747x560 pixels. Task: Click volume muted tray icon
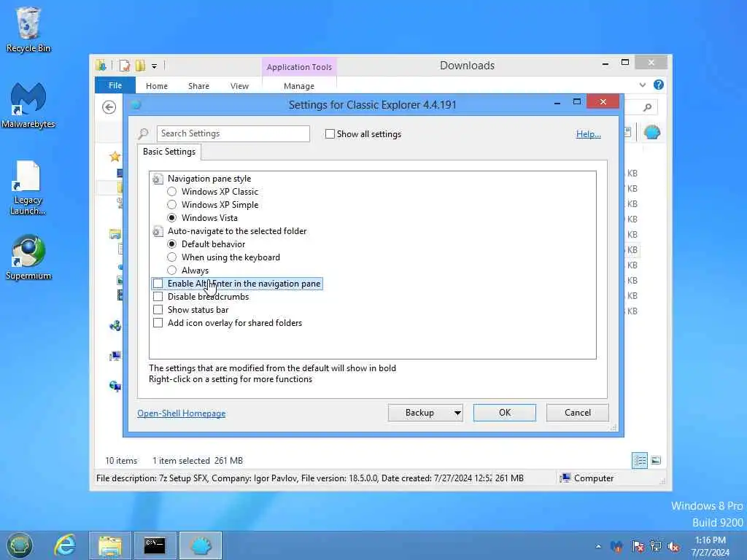click(x=673, y=547)
